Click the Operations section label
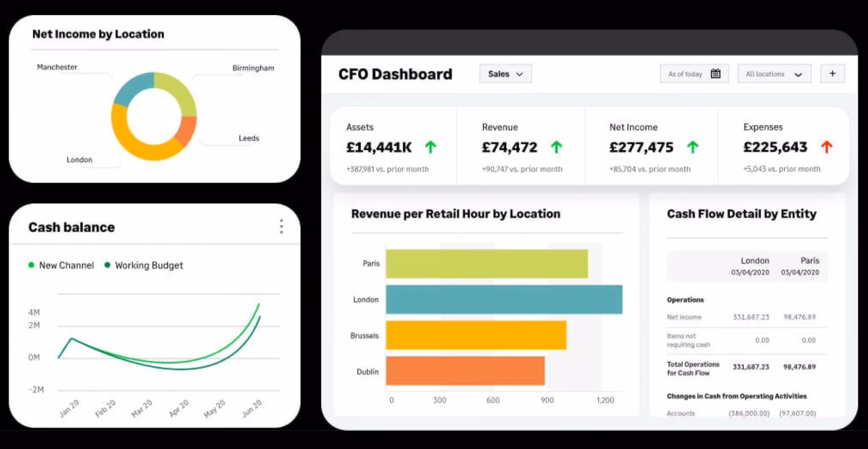868x449 pixels. 685,300
